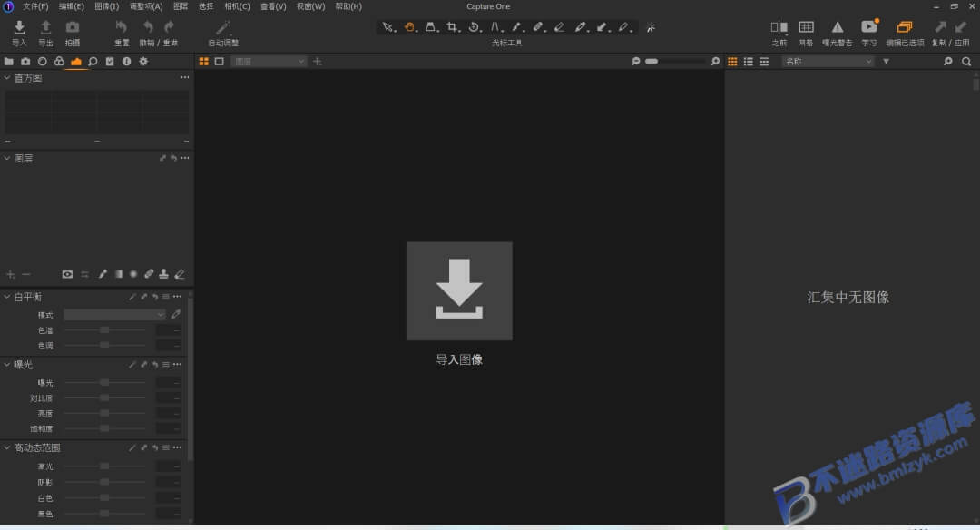Toggle mask visibility eye icon in 图层

(67, 274)
